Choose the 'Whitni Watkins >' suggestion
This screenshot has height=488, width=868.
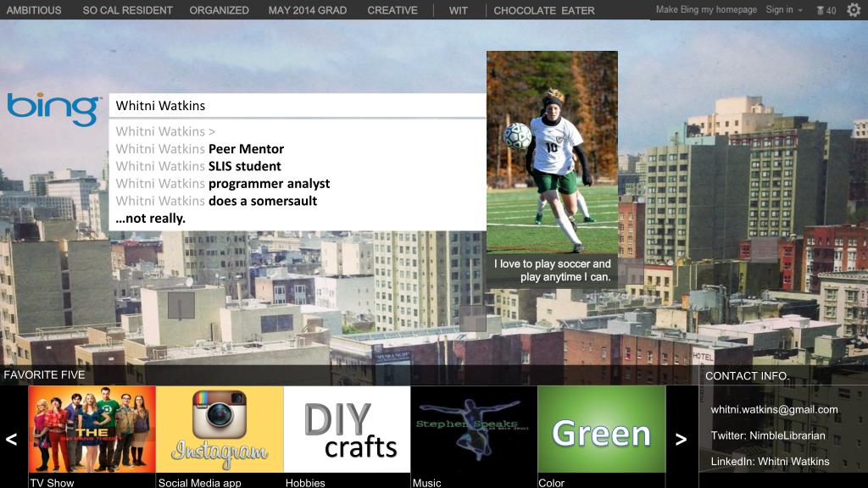(x=165, y=131)
